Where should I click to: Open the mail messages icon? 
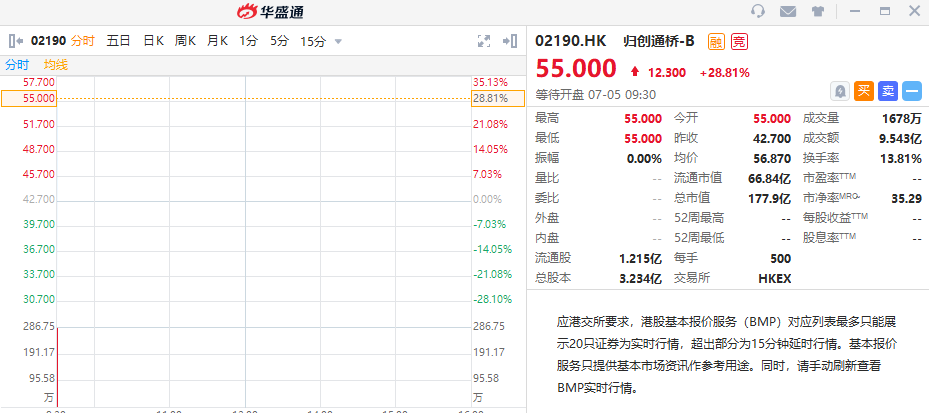(x=787, y=11)
